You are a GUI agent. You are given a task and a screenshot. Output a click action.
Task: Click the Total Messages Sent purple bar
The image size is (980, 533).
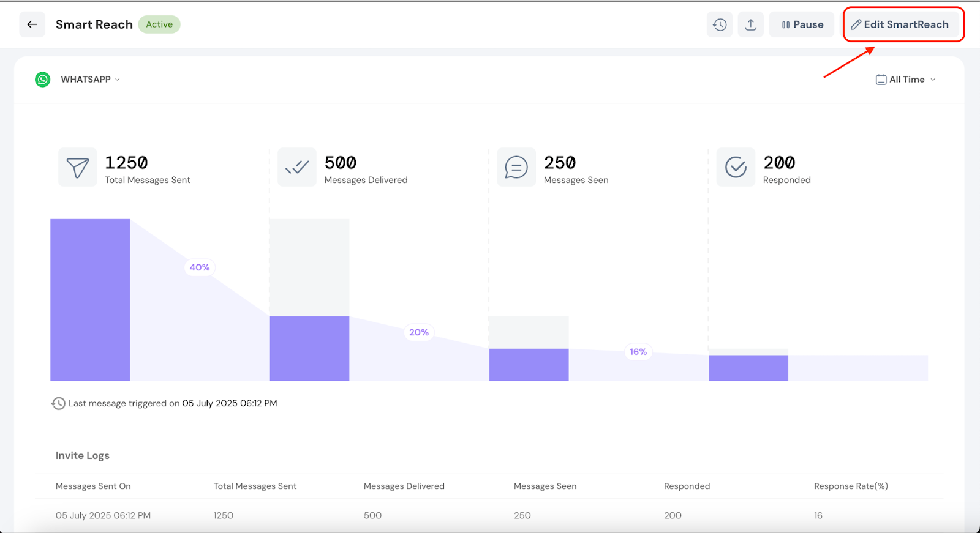tap(90, 300)
